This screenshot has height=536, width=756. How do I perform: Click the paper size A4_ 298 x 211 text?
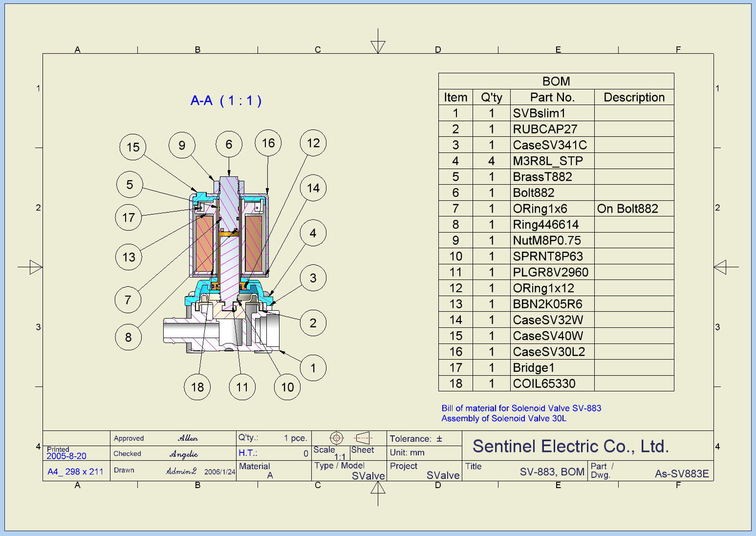point(75,472)
